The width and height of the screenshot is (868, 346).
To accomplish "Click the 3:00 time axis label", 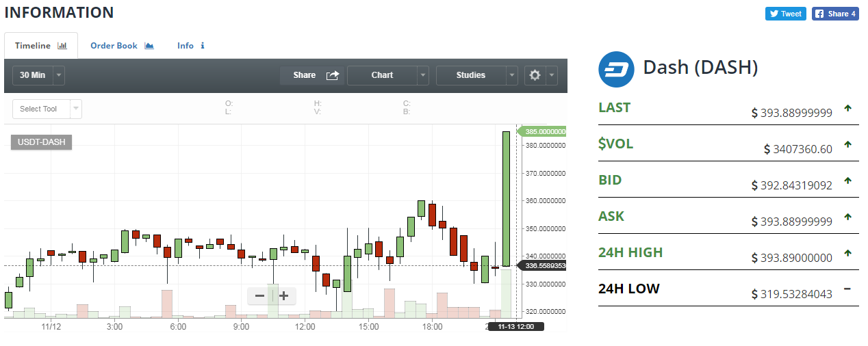I will click(114, 327).
